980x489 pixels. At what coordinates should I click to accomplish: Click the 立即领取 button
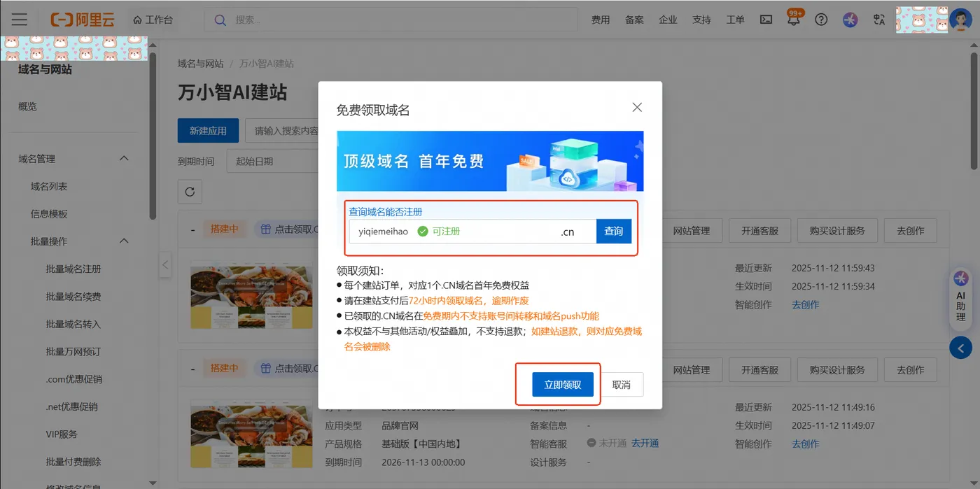pos(563,384)
